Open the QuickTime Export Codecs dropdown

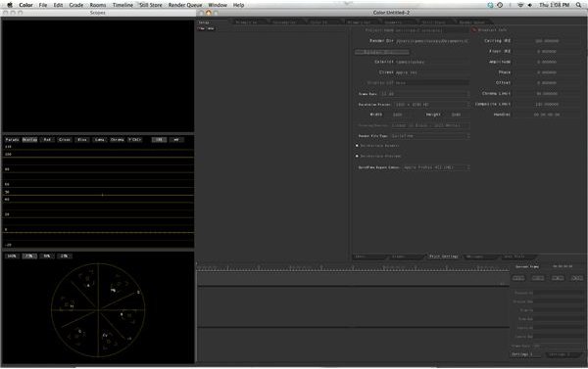436,167
